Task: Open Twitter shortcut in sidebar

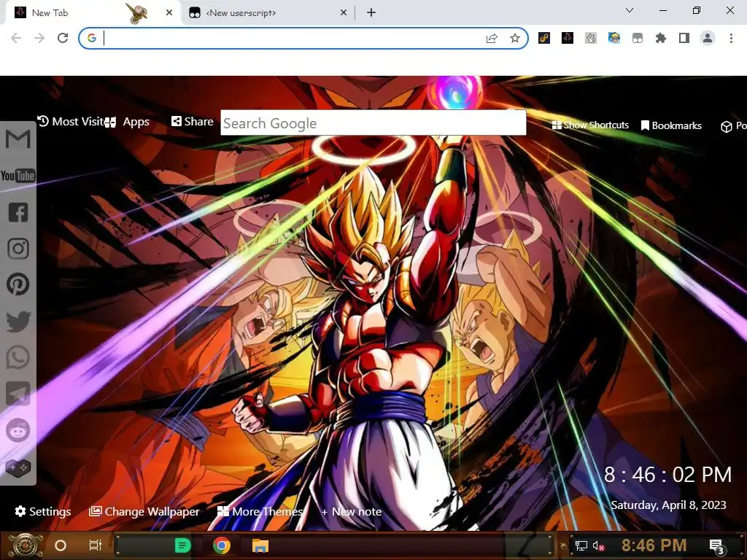Action: coord(18,321)
